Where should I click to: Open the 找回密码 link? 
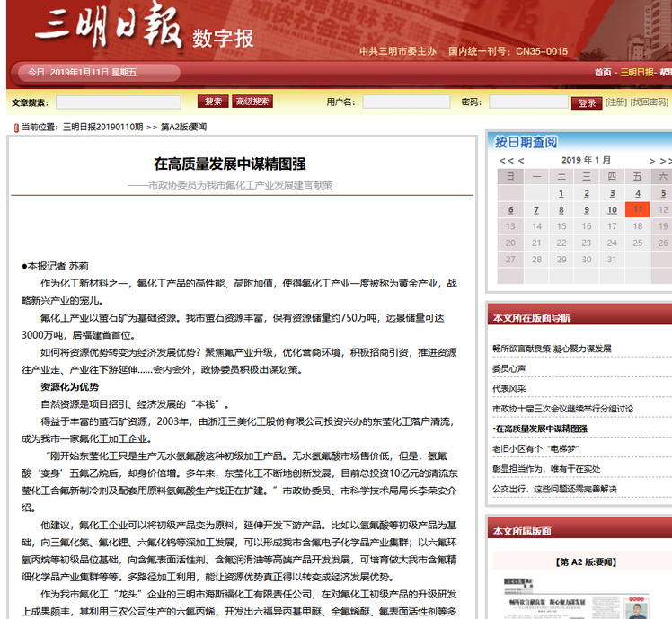click(649, 102)
